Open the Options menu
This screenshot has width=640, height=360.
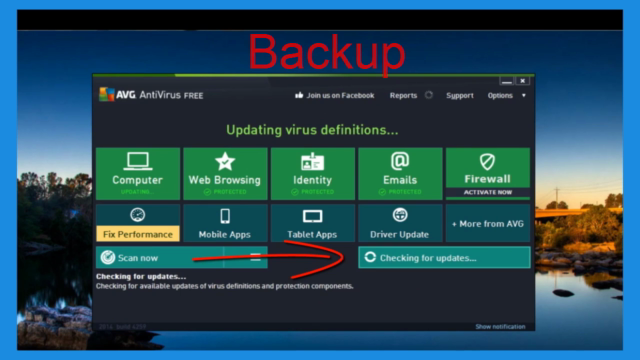coord(500,96)
